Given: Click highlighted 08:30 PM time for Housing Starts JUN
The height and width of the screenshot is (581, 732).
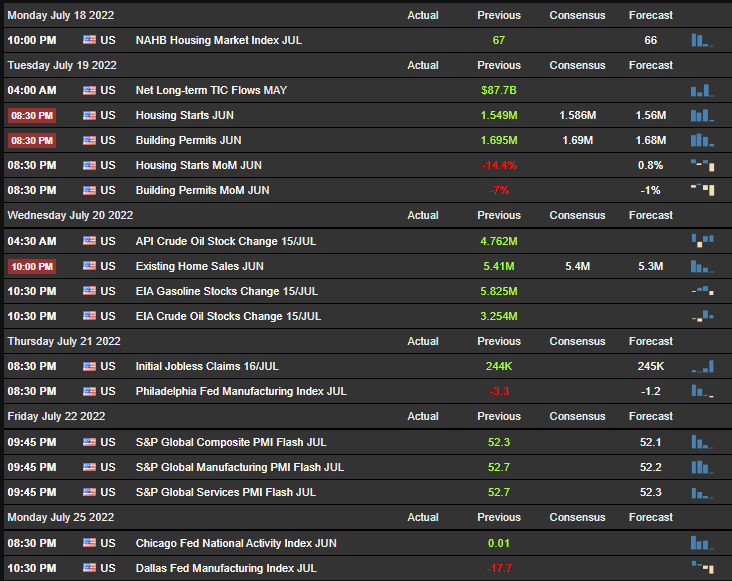Looking at the screenshot, I should [x=32, y=115].
